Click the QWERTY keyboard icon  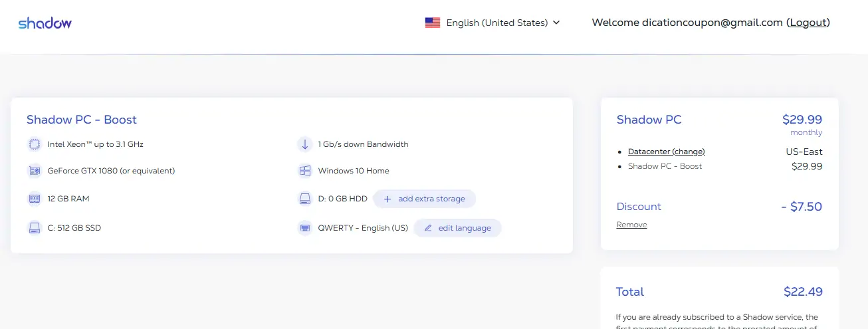click(304, 228)
